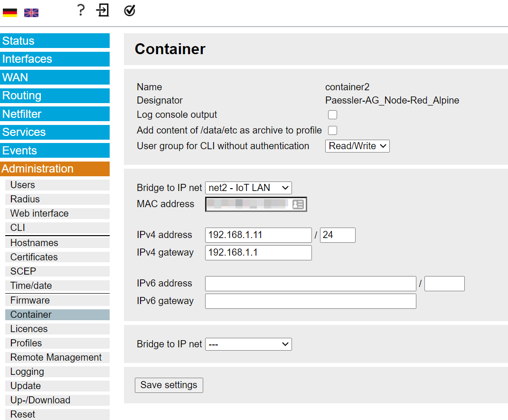Viewport: 508px width, 420px height.
Task: Click the logout door-arrow icon
Action: tap(103, 10)
